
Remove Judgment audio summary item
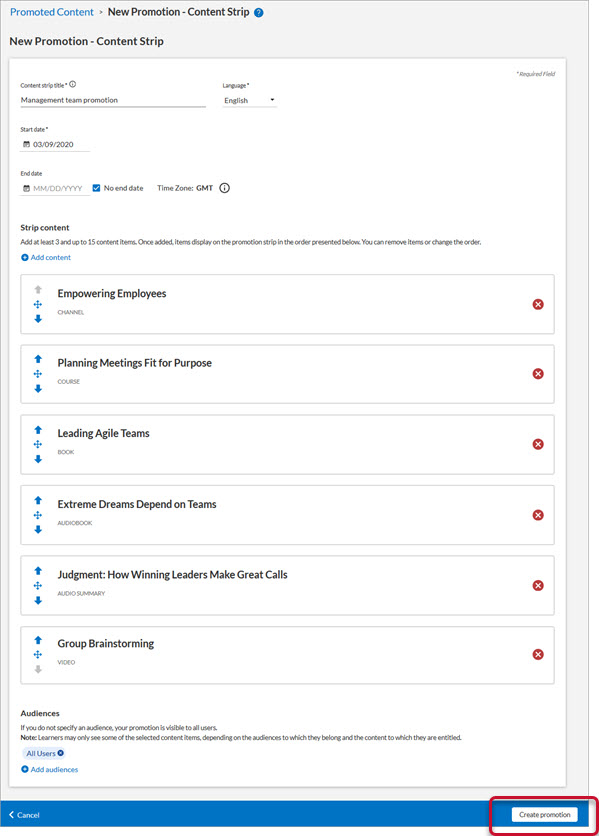pos(538,585)
